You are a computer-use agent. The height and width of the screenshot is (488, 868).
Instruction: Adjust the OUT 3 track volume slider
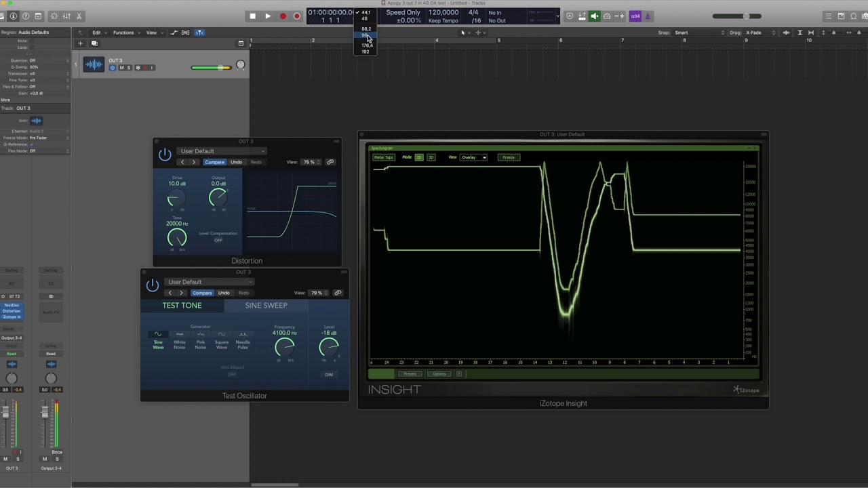pos(211,68)
